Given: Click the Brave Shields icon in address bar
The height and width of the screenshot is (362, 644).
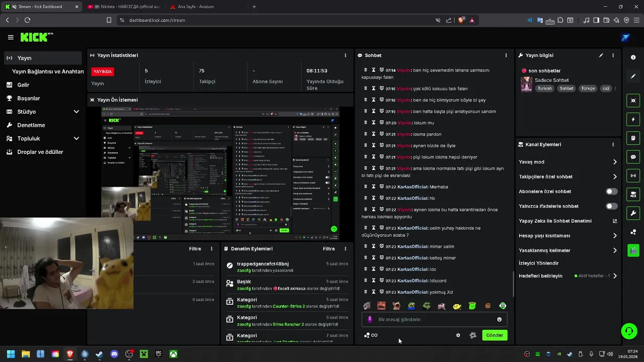Looking at the screenshot, I should (x=461, y=20).
